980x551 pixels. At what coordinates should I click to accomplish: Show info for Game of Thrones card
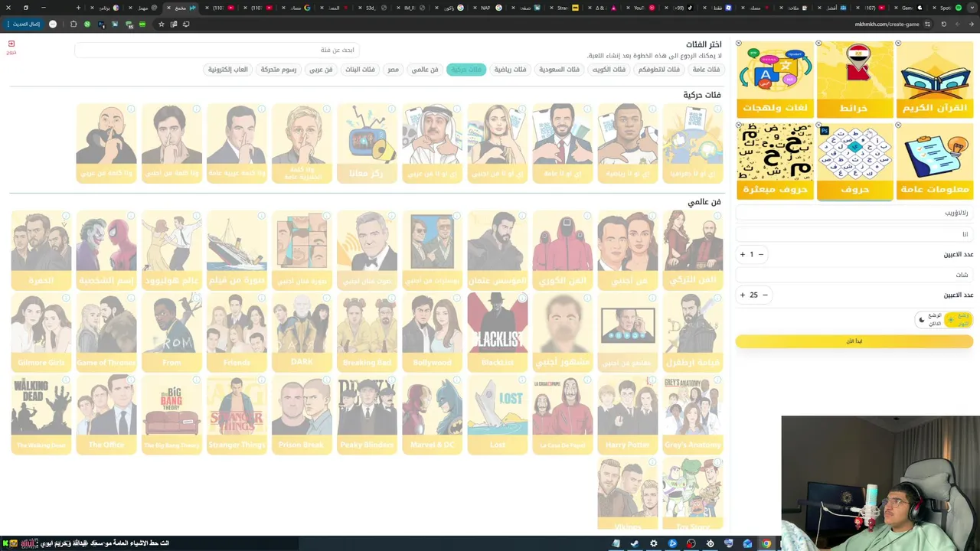pyautogui.click(x=131, y=298)
